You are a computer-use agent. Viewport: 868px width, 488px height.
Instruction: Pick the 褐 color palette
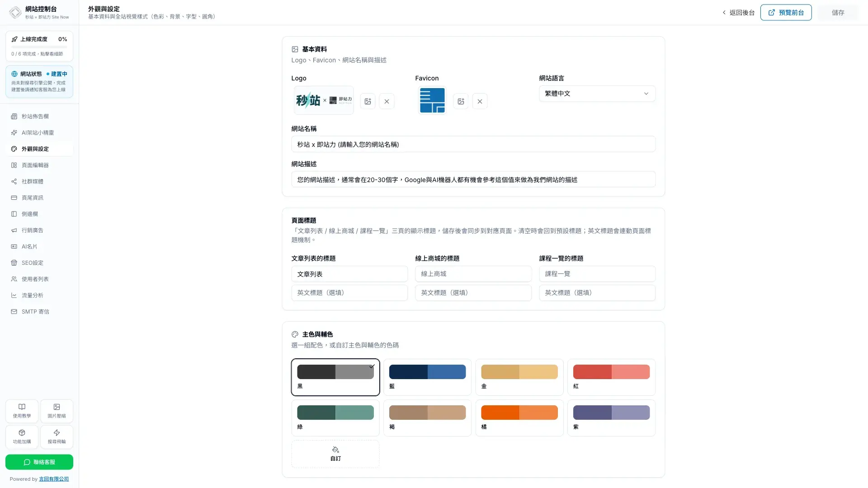427,418
